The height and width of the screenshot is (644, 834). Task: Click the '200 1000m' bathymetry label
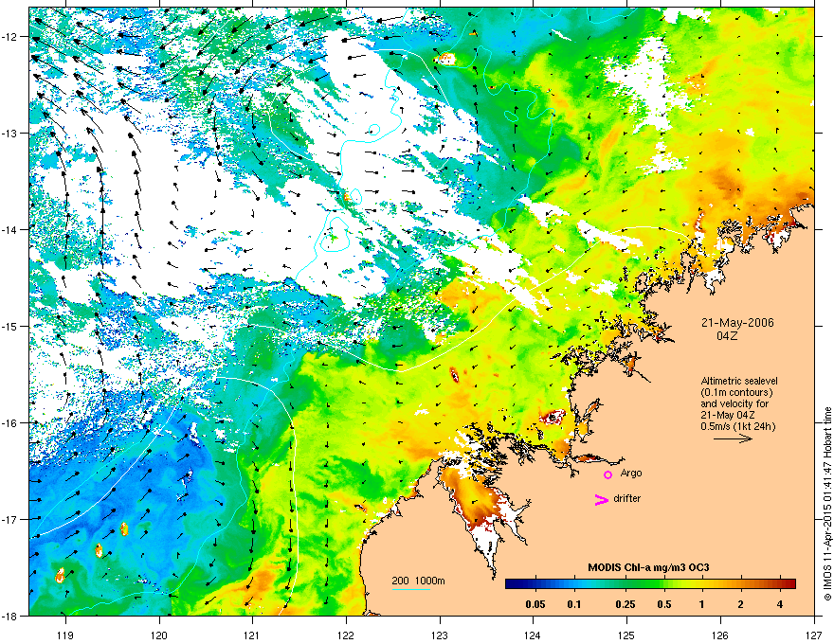(x=418, y=581)
